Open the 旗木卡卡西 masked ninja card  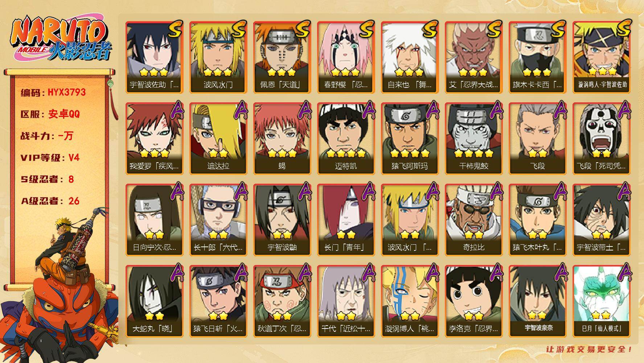pos(537,57)
